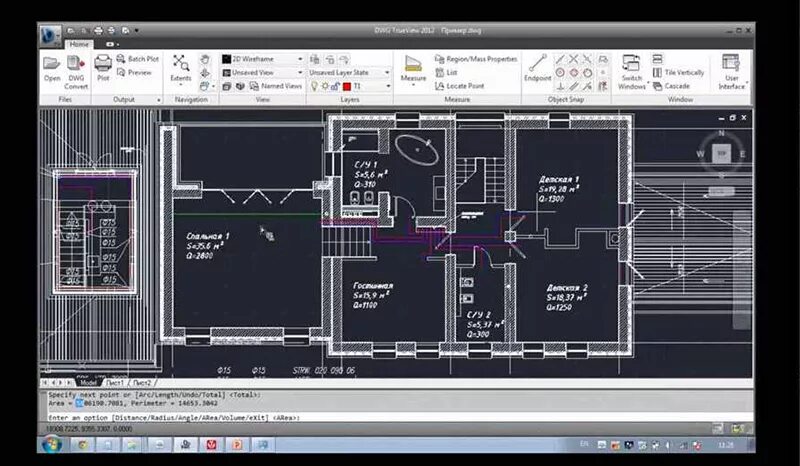Switch to the Лист2 layout tab

click(141, 382)
